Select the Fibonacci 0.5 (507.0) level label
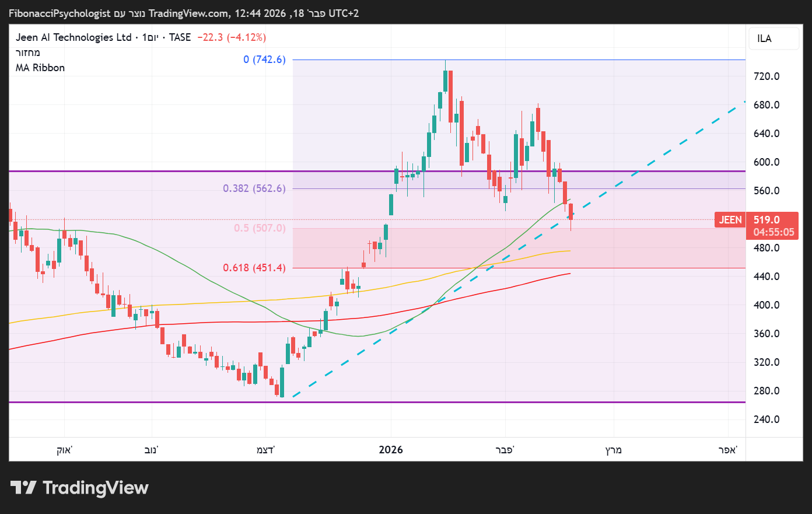The width and height of the screenshot is (812, 514). [x=260, y=228]
